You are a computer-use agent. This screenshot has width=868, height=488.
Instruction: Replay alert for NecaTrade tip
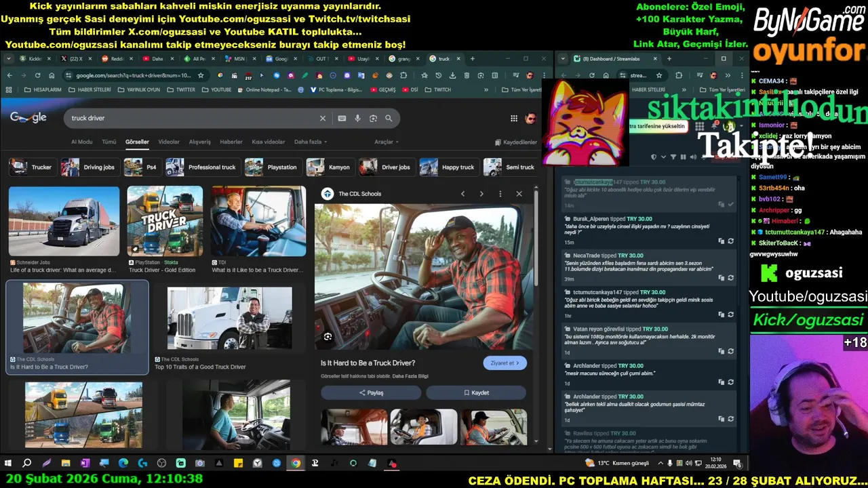[x=730, y=277]
